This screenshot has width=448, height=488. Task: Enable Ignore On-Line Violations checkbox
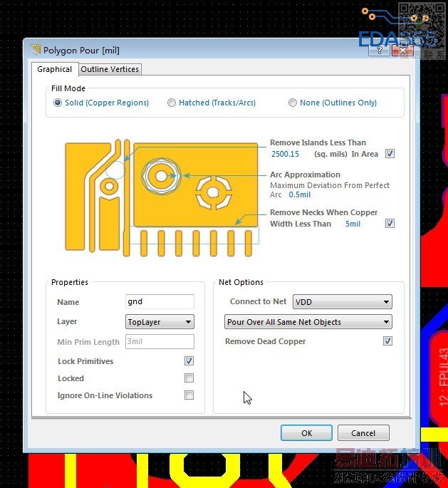point(189,395)
